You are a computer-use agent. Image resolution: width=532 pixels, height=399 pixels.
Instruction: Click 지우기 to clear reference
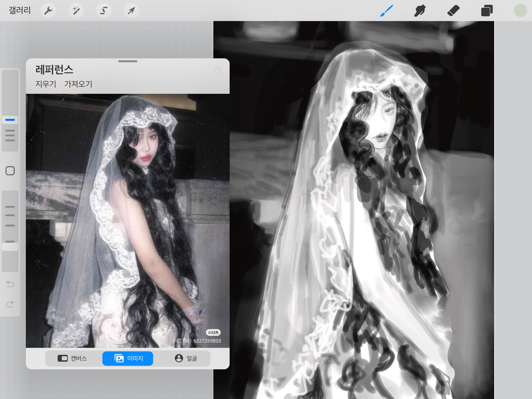click(x=46, y=84)
